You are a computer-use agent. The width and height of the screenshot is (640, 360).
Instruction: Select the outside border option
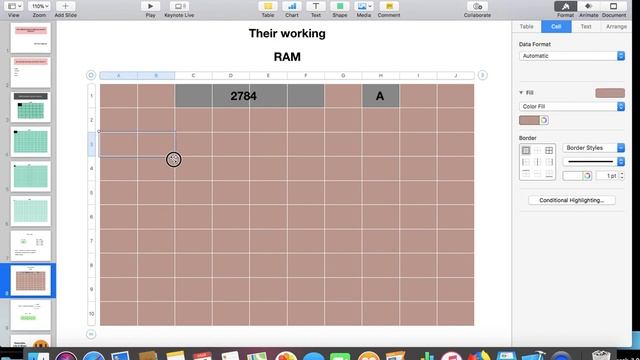pos(526,150)
